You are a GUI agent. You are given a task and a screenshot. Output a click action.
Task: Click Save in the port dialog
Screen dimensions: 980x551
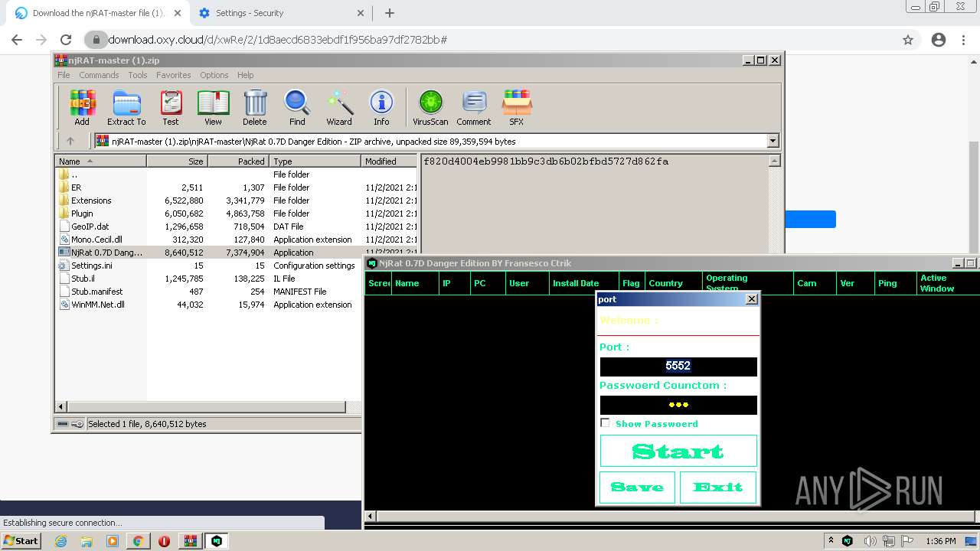(637, 487)
